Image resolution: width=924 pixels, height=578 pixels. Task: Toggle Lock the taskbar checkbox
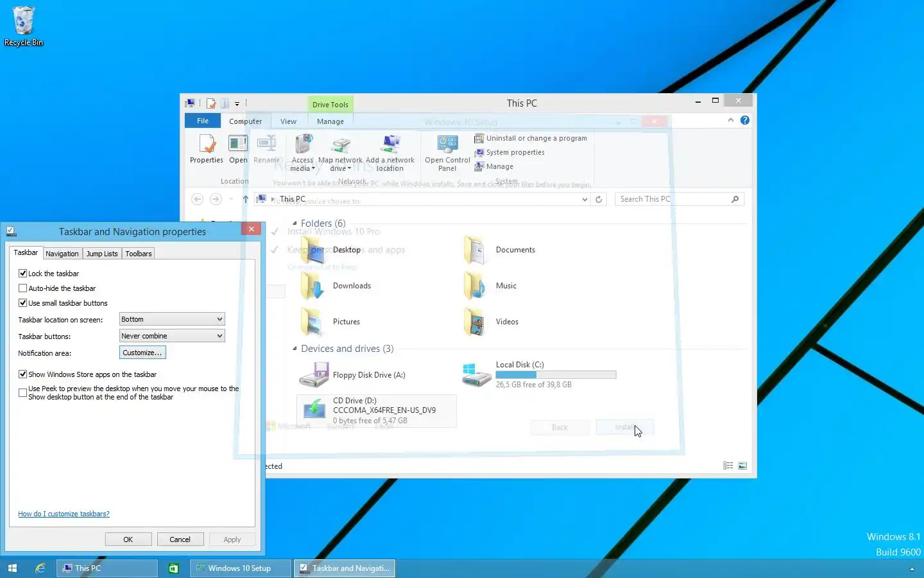[23, 274]
